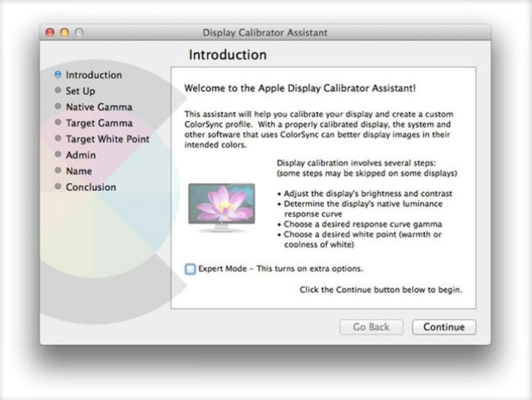Viewport: 532px width, 400px height.
Task: Click the Continue button
Action: tap(444, 327)
